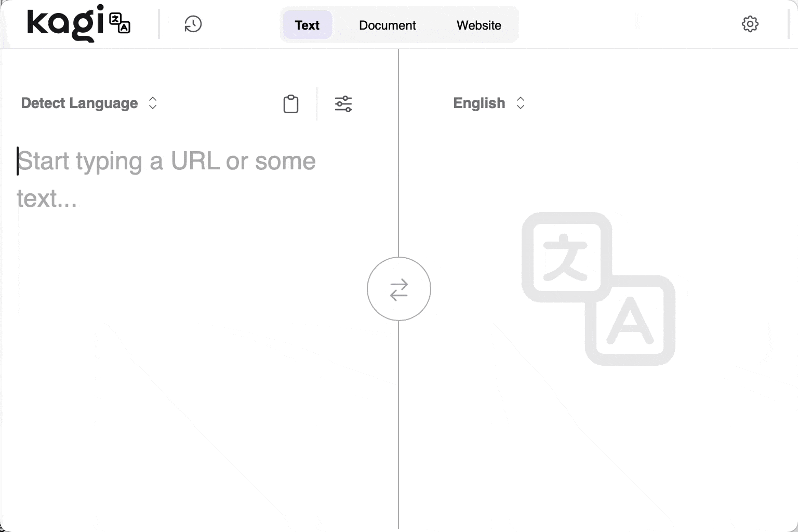Click vertical separator between logo and history icon

pyautogui.click(x=159, y=24)
